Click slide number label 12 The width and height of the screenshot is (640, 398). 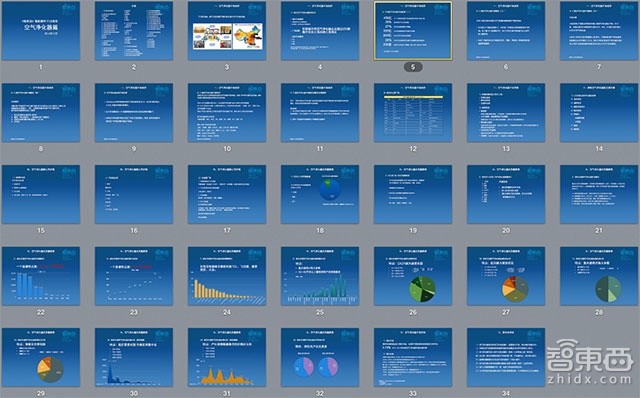click(x=413, y=149)
